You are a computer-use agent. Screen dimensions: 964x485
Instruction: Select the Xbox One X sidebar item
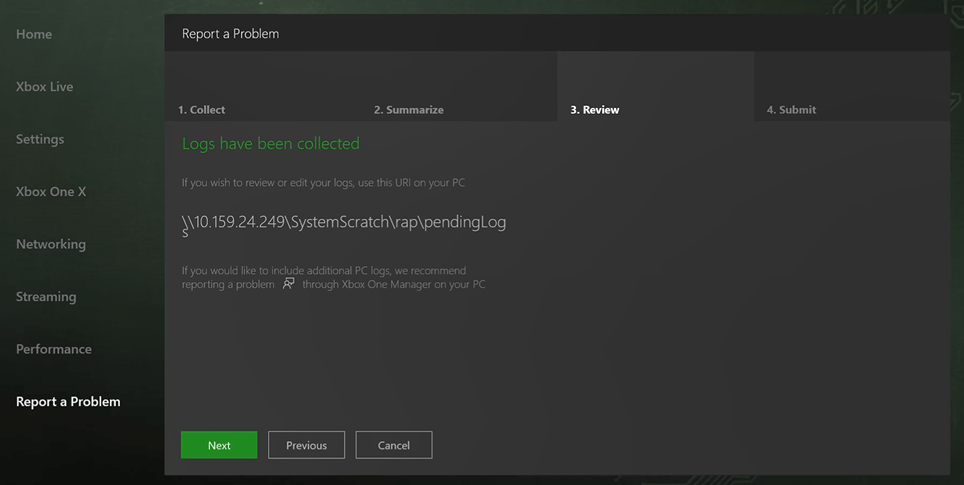point(51,192)
